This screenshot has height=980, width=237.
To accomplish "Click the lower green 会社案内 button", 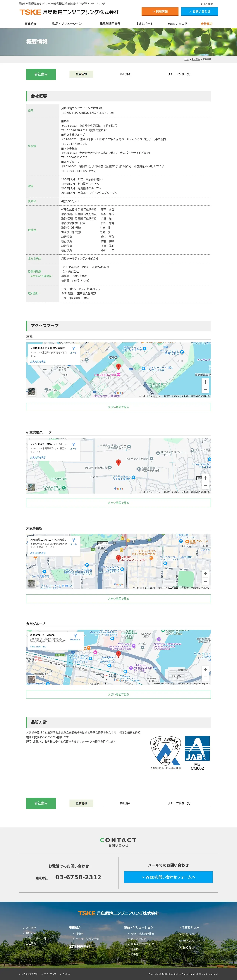I will click(41, 803).
